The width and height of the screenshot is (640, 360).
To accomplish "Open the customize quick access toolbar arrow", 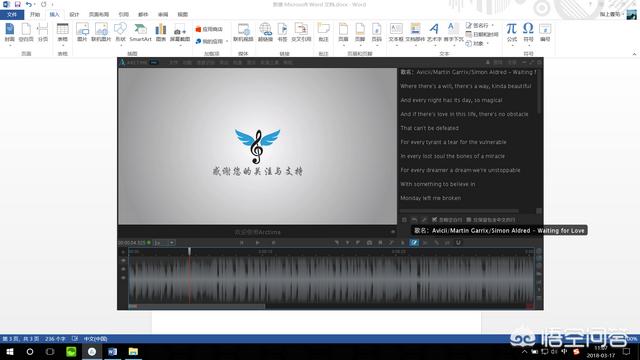I will [x=53, y=4].
